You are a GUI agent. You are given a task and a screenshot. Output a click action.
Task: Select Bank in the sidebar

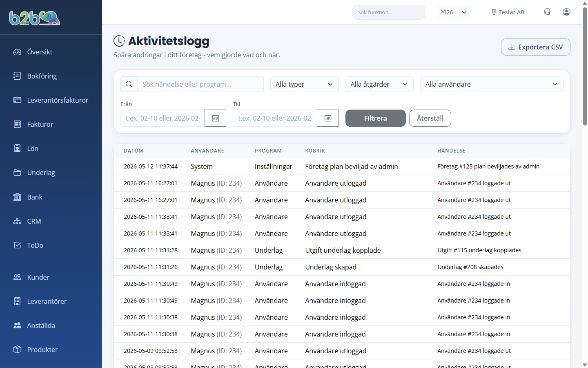point(35,197)
